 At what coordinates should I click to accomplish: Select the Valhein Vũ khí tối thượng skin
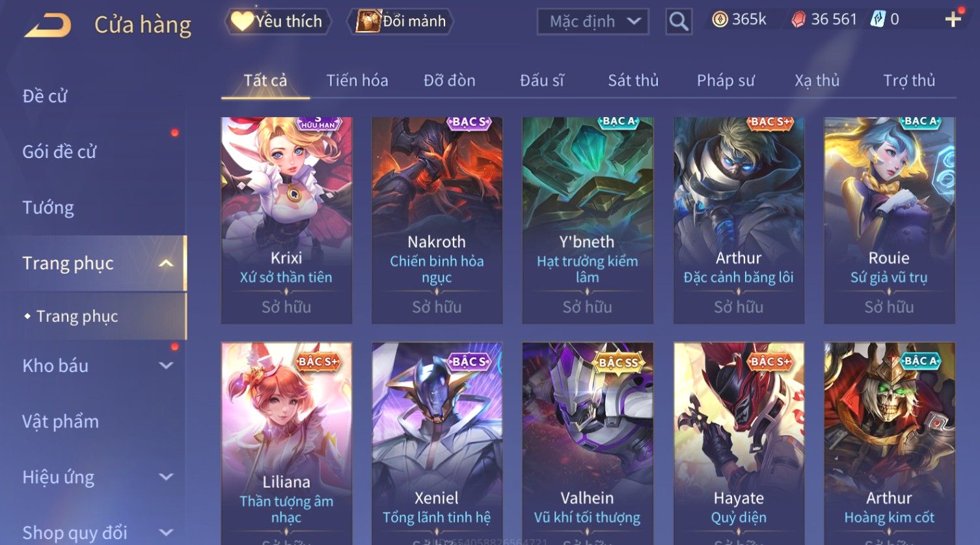pos(588,444)
